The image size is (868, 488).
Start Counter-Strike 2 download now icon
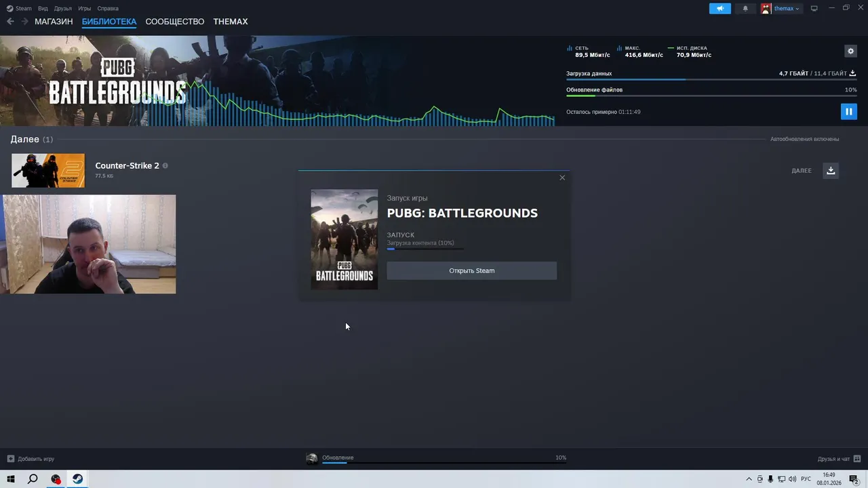(831, 171)
